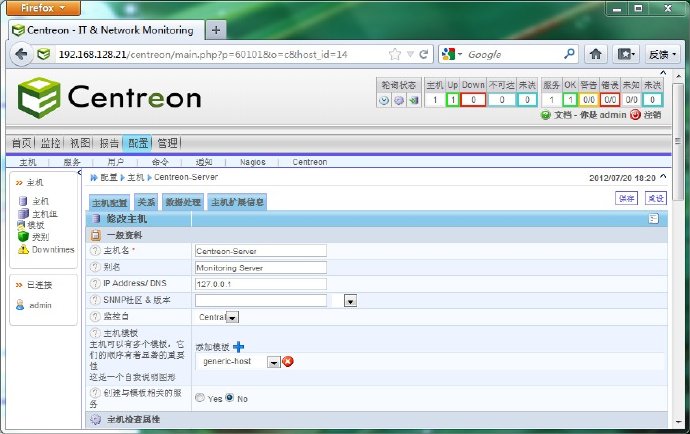Click the SNMP community input field
Viewport: 690px width, 434px height.
pyautogui.click(x=261, y=301)
